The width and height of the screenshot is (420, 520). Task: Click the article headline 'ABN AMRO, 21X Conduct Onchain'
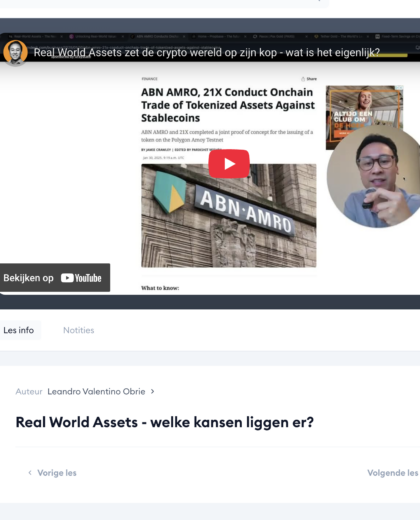228,105
